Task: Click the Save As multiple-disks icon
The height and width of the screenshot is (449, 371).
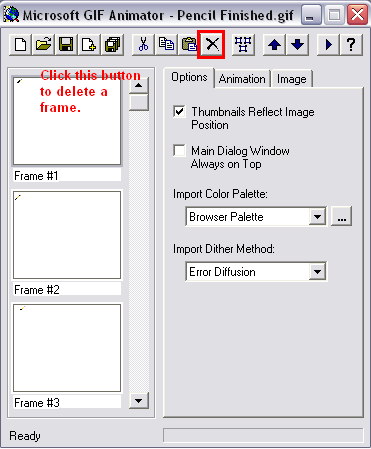Action: point(112,44)
